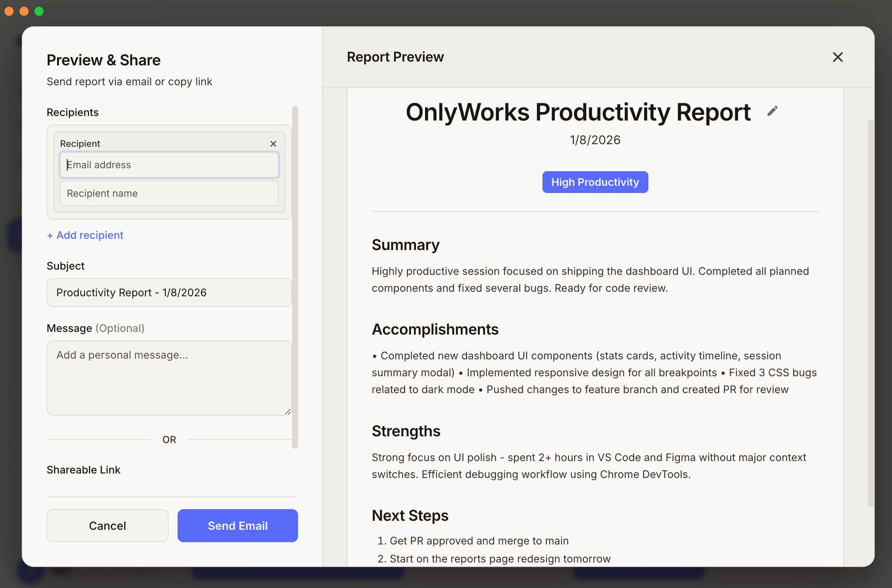Click the pencil icon to edit report title

tap(773, 111)
